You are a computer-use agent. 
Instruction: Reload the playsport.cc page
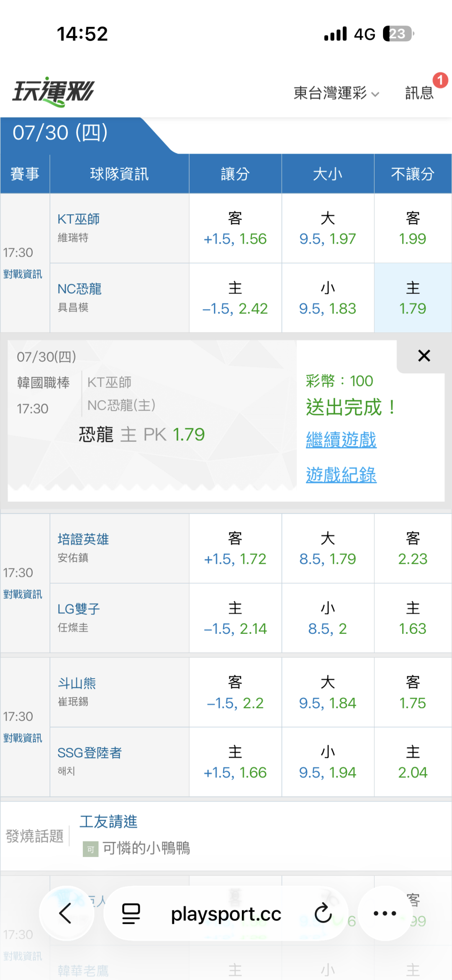pyautogui.click(x=323, y=913)
